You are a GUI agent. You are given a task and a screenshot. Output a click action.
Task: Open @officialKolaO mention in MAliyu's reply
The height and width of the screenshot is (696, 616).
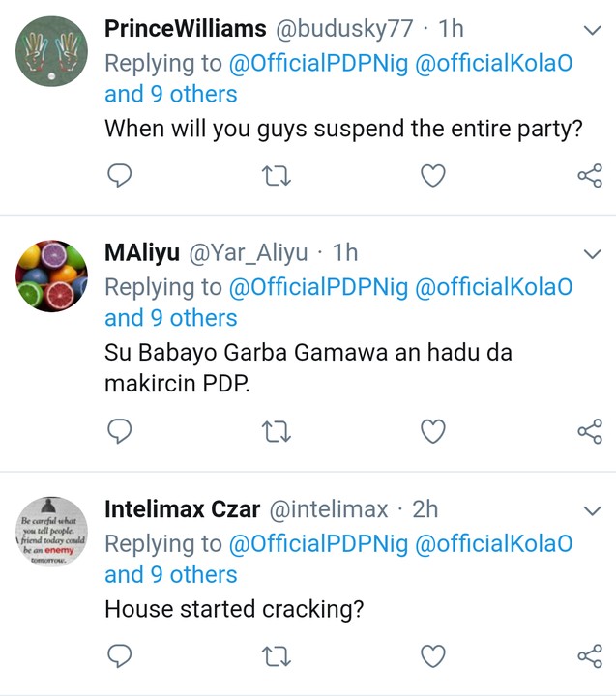[494, 287]
